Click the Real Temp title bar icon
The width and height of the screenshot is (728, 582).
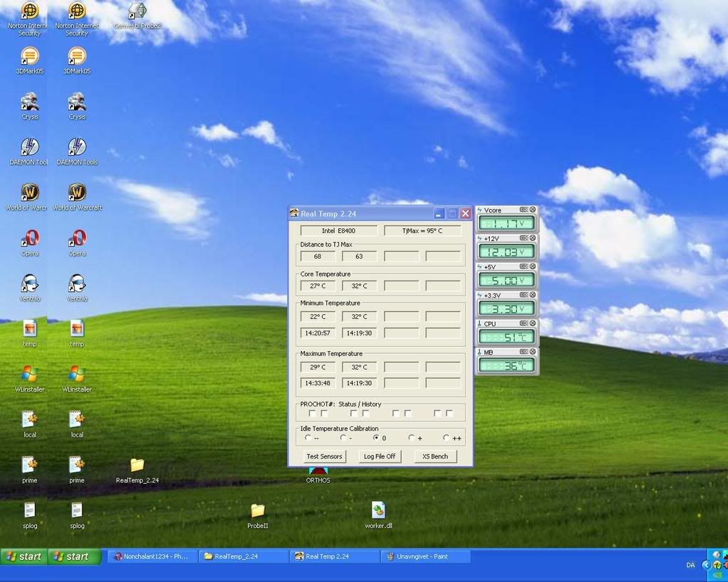294,213
